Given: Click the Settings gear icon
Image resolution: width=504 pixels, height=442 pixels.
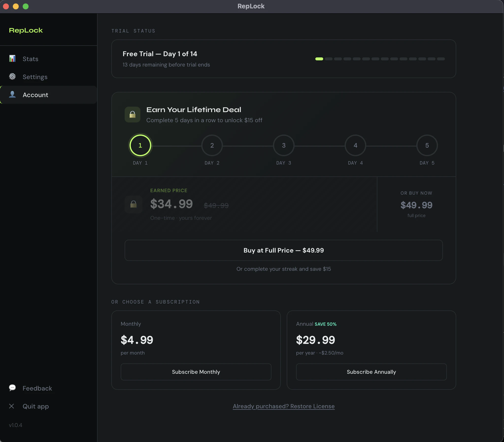Looking at the screenshot, I should [x=12, y=77].
